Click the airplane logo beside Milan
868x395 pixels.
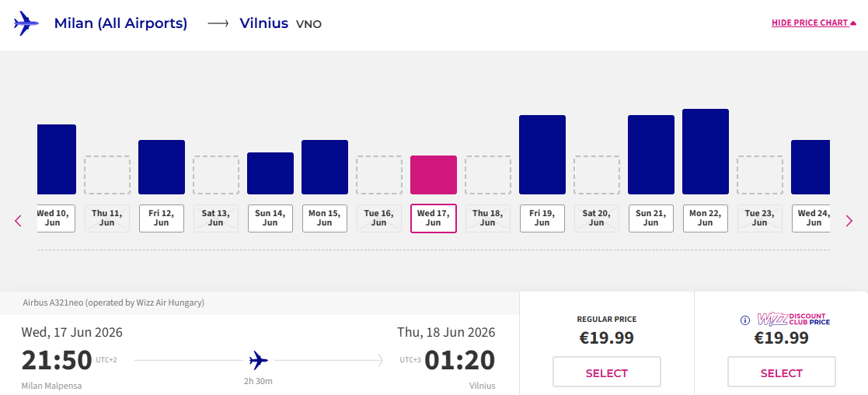[26, 23]
